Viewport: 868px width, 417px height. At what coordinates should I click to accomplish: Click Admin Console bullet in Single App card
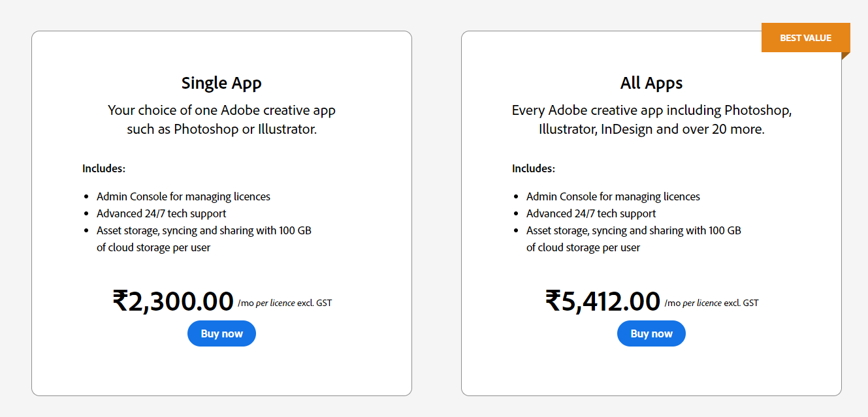[183, 196]
